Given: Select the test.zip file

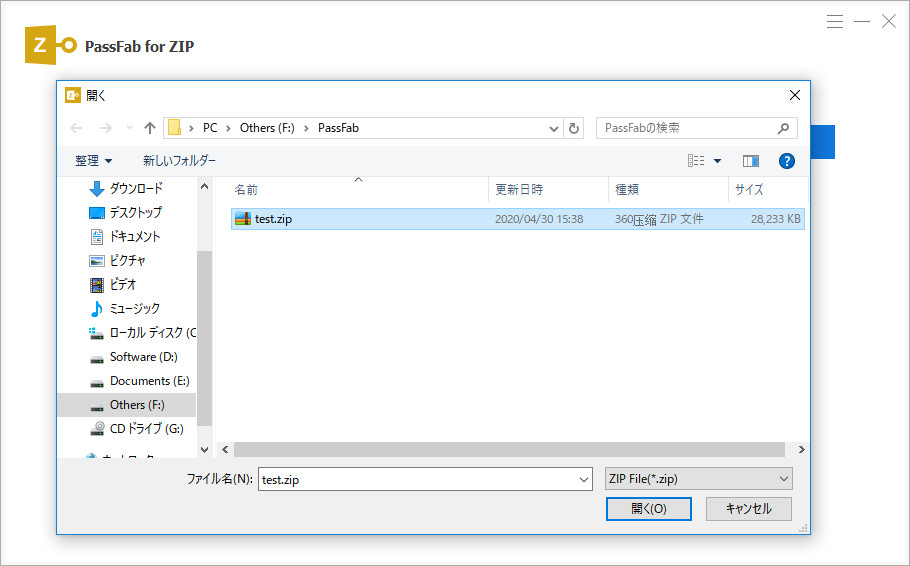Looking at the screenshot, I should [x=518, y=219].
